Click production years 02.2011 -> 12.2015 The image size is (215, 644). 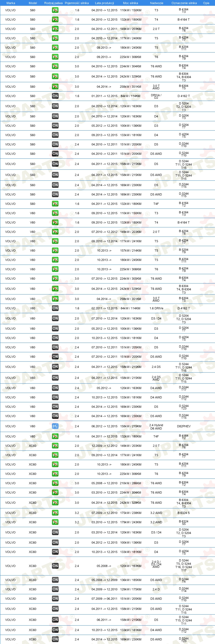click(104, 308)
